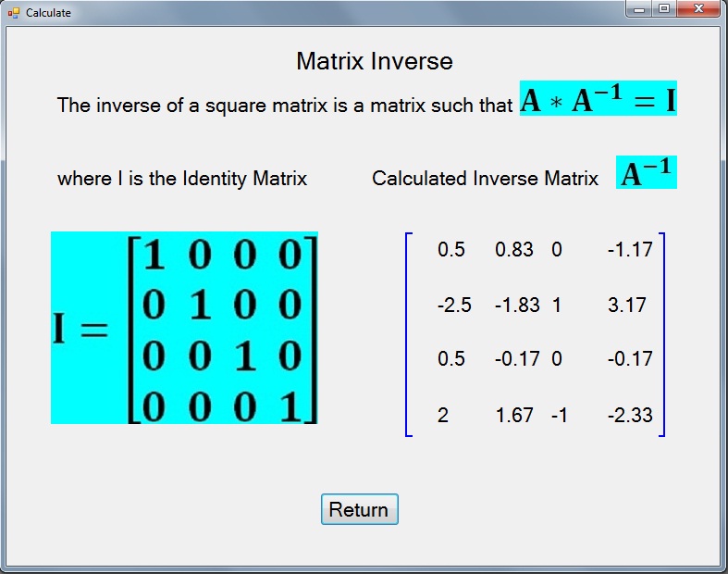The height and width of the screenshot is (574, 728).
Task: Select the -1.17 matrix value
Action: coord(630,250)
